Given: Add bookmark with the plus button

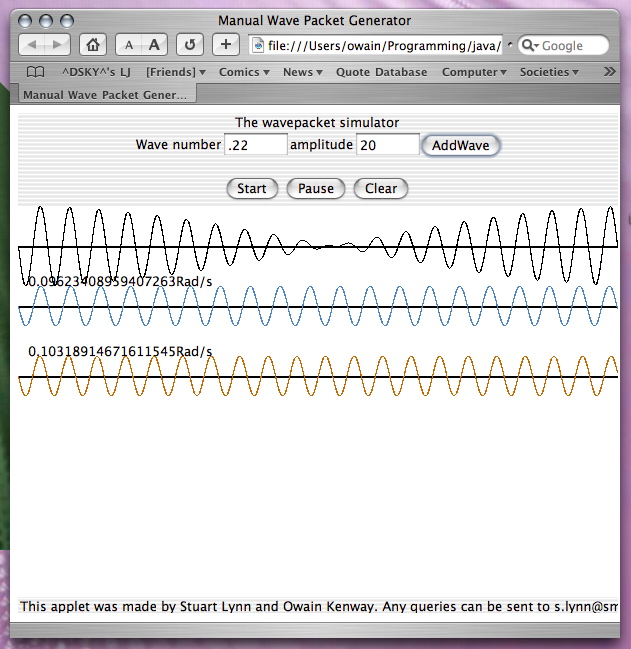Looking at the screenshot, I should coord(226,45).
